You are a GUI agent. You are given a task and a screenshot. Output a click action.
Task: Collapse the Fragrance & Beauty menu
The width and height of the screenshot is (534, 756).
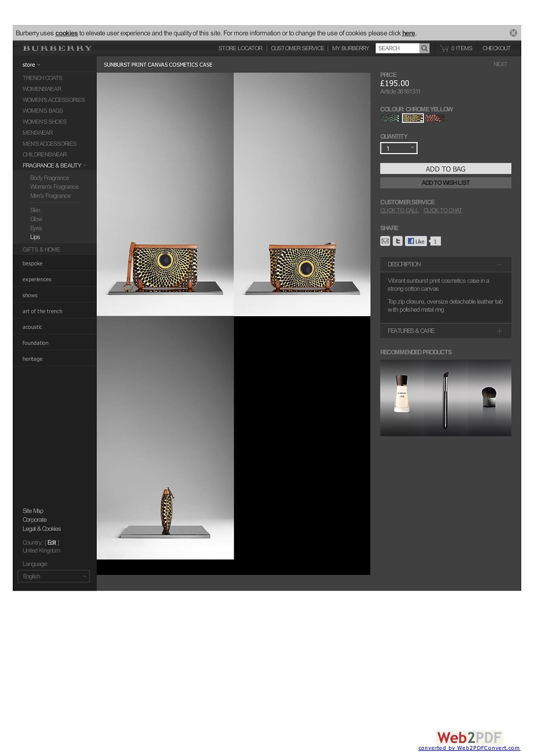click(x=85, y=165)
